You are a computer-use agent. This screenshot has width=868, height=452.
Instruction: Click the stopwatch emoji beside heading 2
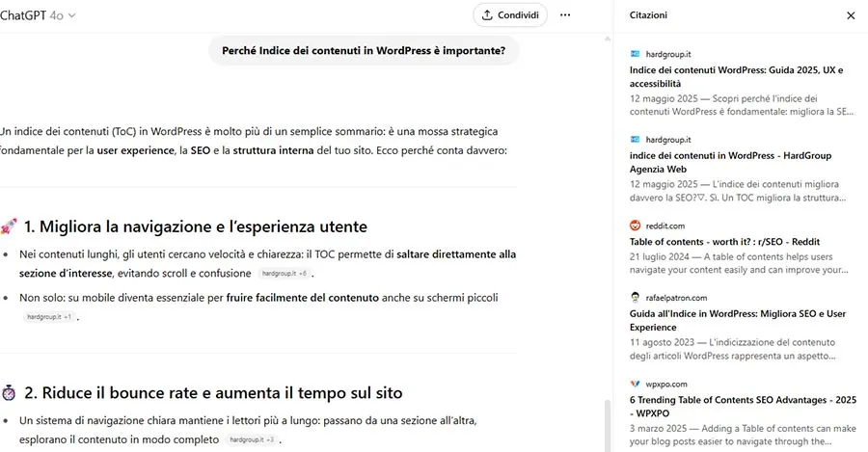[x=9, y=393]
